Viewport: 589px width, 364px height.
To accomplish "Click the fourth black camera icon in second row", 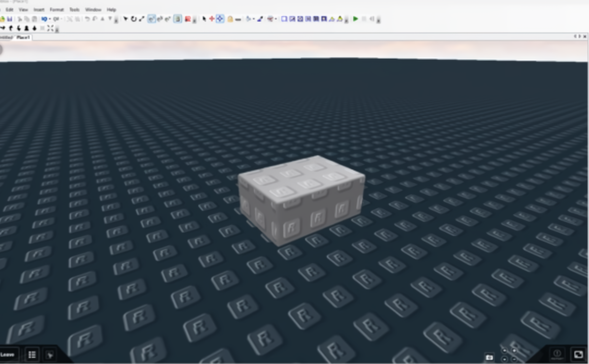I will coord(27,28).
